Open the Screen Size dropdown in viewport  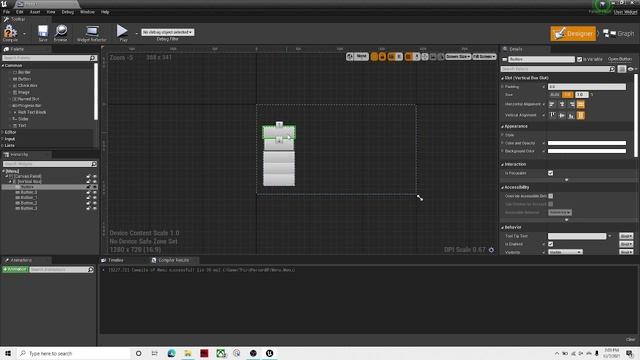458,57
